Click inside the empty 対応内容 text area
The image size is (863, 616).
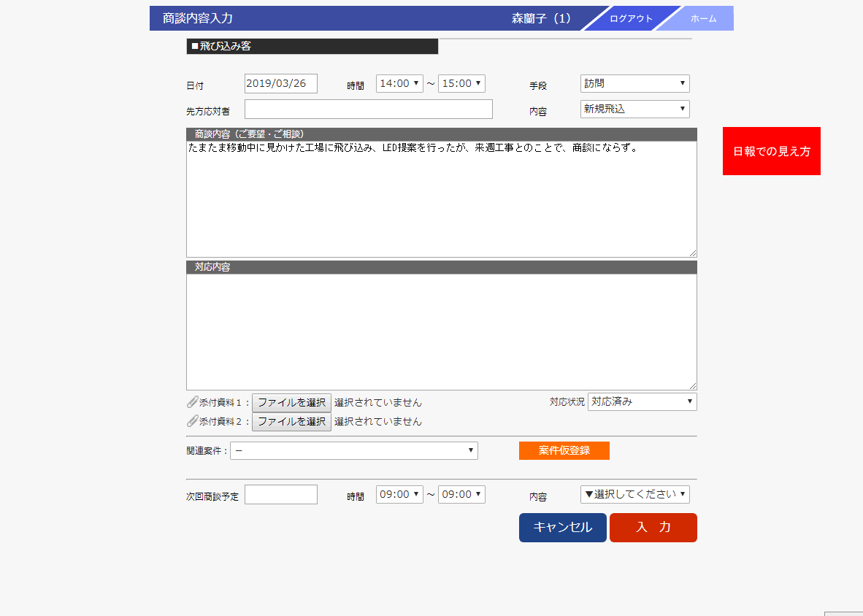pyautogui.click(x=441, y=332)
